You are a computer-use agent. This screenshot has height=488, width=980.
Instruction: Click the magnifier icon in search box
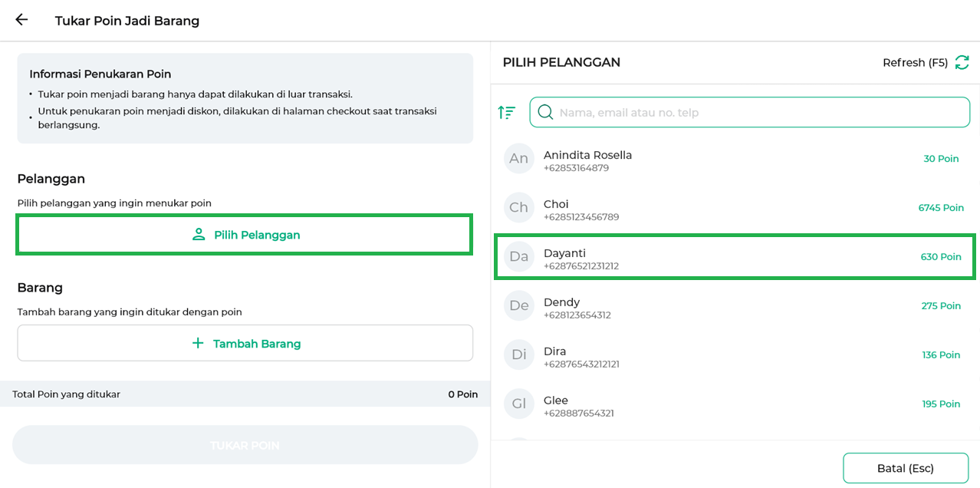tap(545, 112)
